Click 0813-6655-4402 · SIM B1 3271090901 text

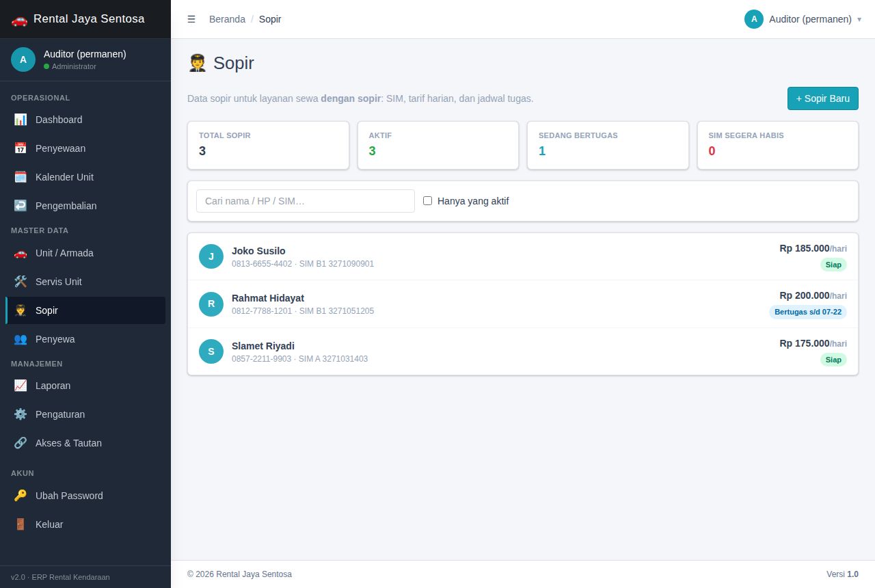[303, 264]
